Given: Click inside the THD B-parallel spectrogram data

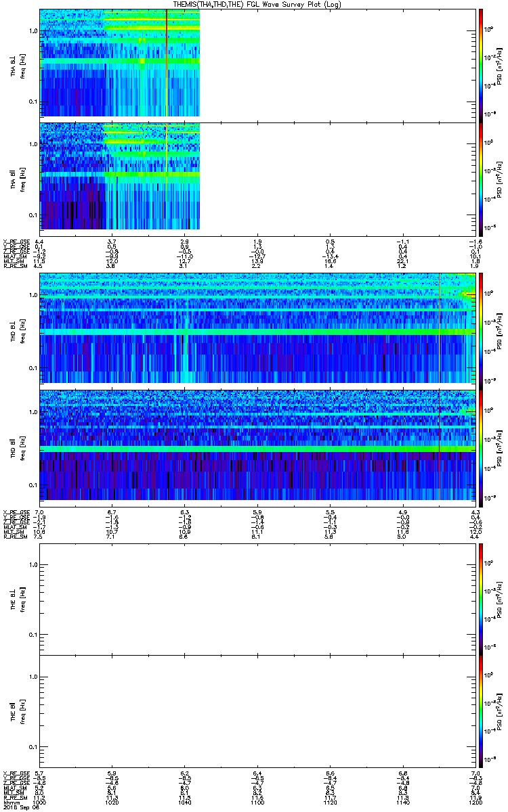Looking at the screenshot, I should pyautogui.click(x=257, y=444).
